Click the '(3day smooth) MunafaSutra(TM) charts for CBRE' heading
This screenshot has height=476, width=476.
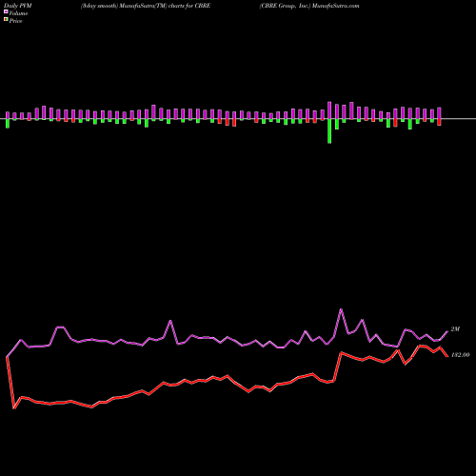pyautogui.click(x=146, y=6)
